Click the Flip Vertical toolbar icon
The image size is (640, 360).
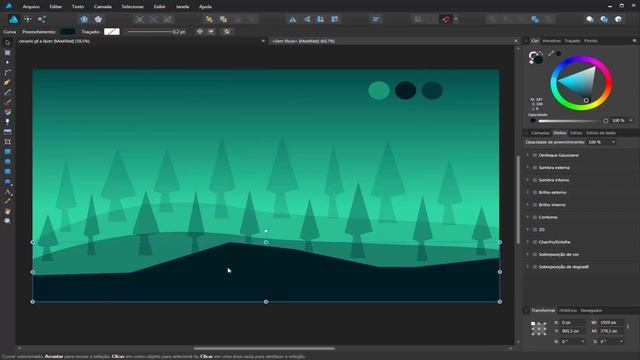tap(307, 19)
